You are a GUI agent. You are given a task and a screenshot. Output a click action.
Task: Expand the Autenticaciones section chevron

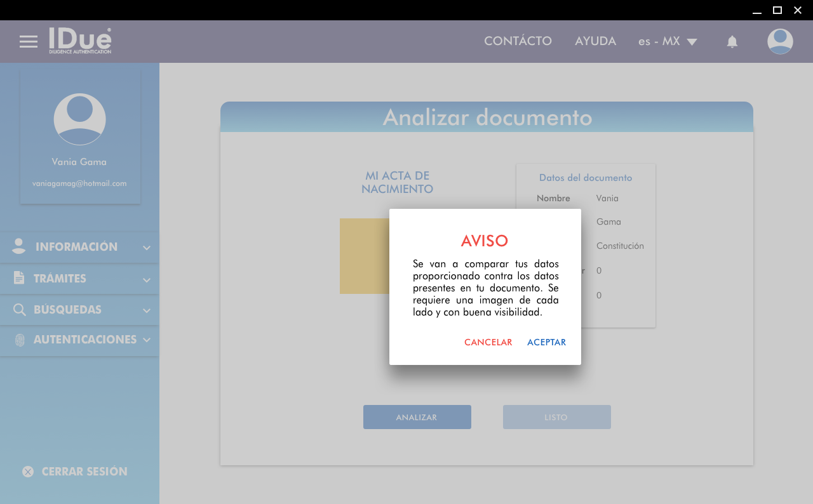point(147,340)
